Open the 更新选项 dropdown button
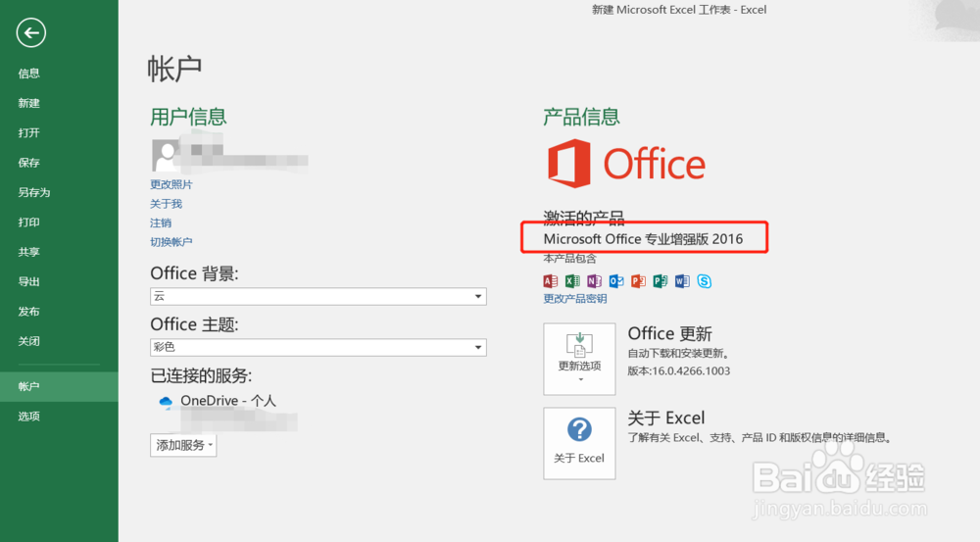Screen dimensions: 980x542 click(579, 359)
